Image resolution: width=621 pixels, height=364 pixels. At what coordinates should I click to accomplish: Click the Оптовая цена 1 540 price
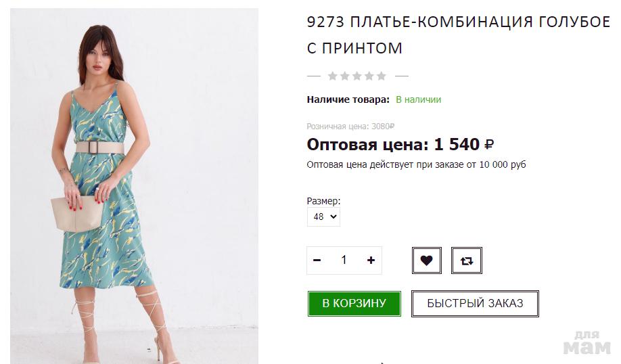click(400, 145)
